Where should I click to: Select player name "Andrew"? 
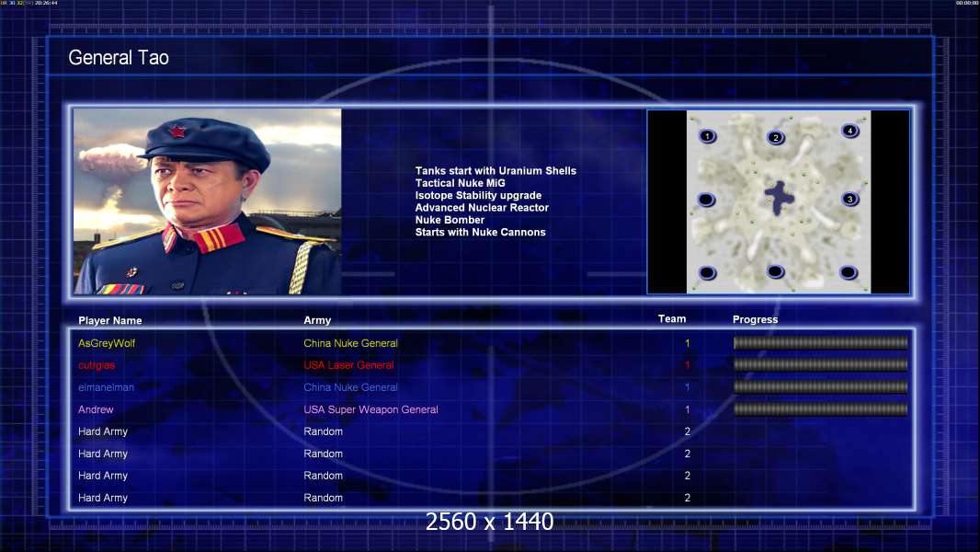pyautogui.click(x=96, y=409)
